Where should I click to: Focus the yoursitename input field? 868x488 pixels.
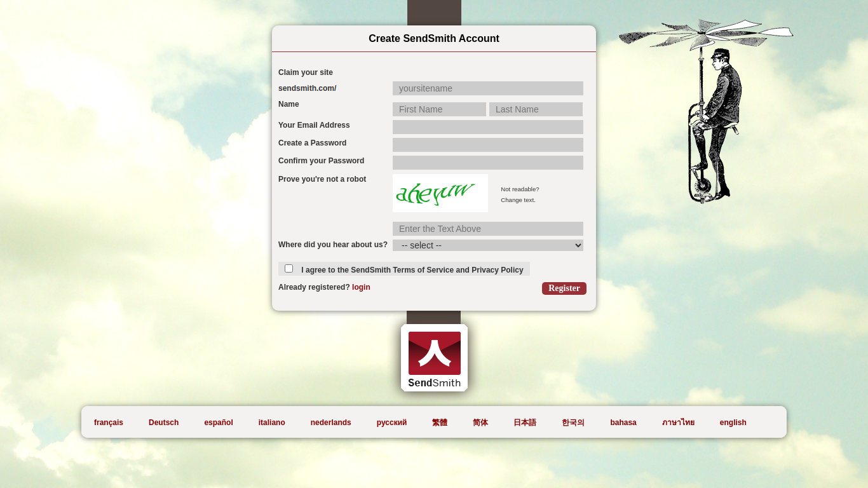(x=488, y=88)
